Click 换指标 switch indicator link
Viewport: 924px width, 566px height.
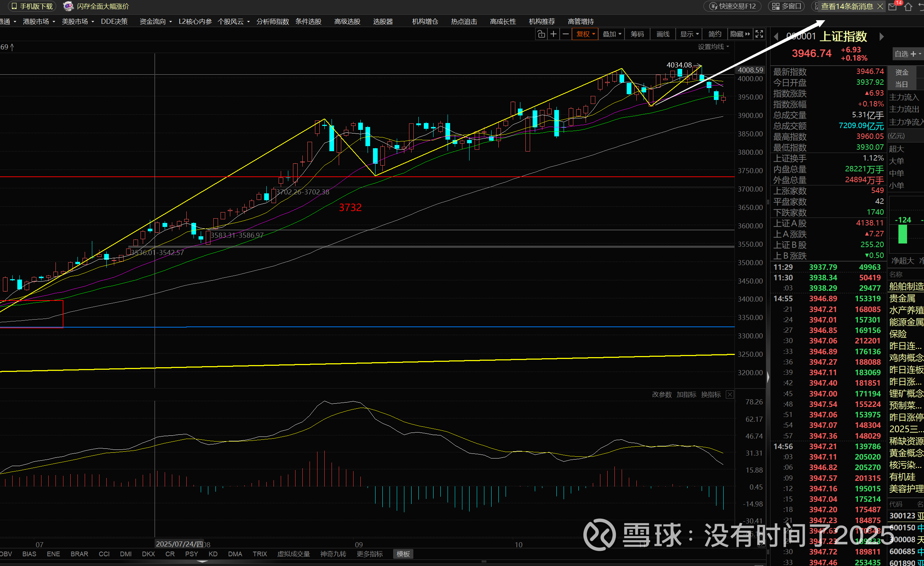click(x=711, y=395)
